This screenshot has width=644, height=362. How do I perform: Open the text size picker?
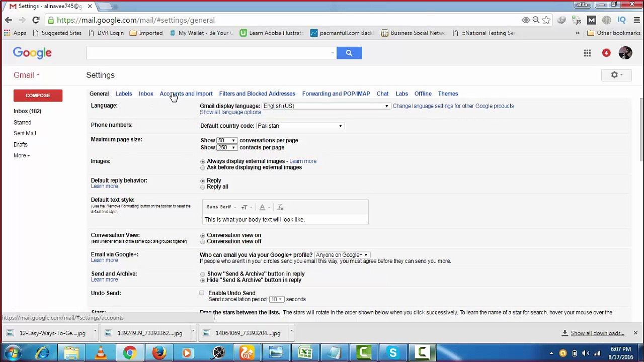coord(246,207)
